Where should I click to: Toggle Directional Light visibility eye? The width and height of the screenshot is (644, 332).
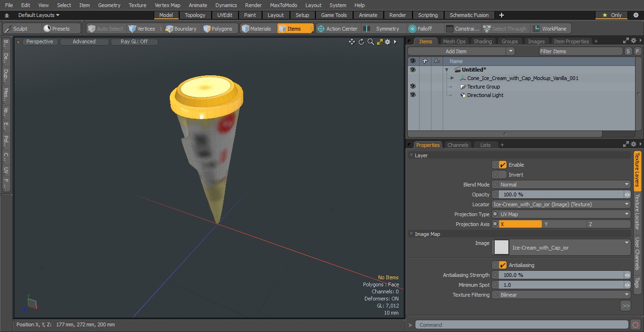coord(413,95)
